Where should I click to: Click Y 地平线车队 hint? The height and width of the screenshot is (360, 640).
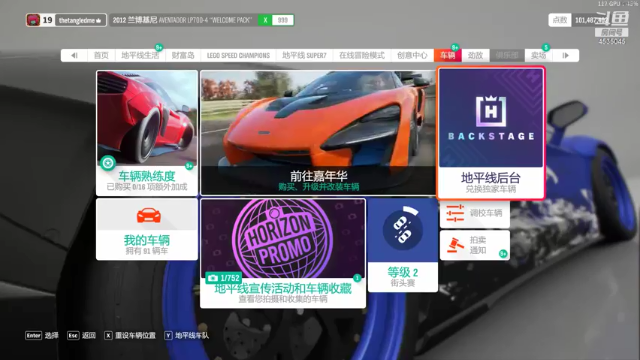click(x=187, y=336)
